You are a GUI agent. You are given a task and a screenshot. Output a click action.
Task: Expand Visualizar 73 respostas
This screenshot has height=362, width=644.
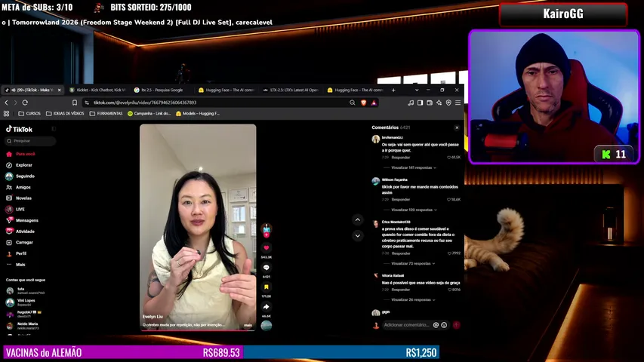click(x=413, y=263)
